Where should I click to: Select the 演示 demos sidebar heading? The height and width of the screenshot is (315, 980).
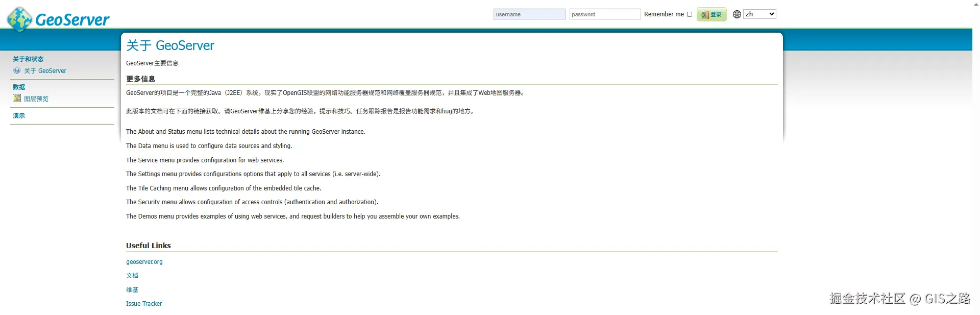(x=19, y=115)
